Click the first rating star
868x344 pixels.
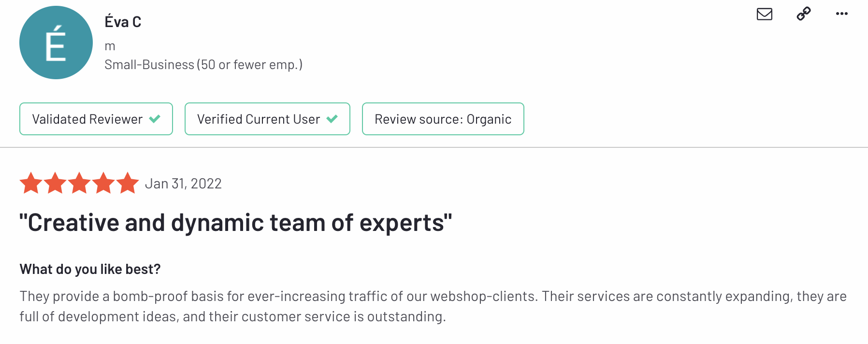[x=31, y=183]
